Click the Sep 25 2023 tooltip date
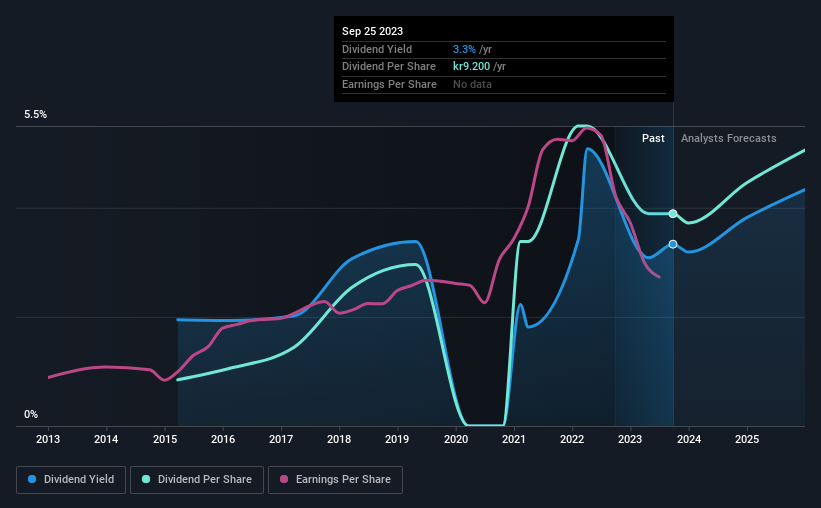The height and width of the screenshot is (508, 821). tap(372, 31)
